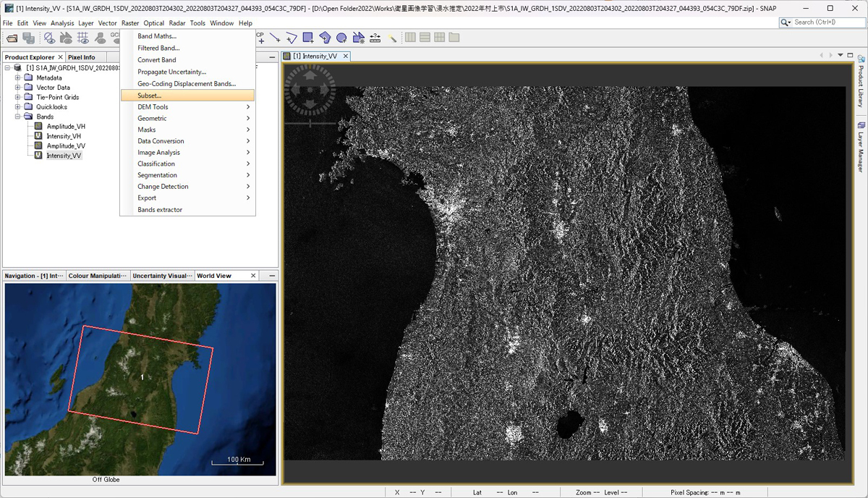868x498 pixels.
Task: Select the draw line tool
Action: click(275, 38)
